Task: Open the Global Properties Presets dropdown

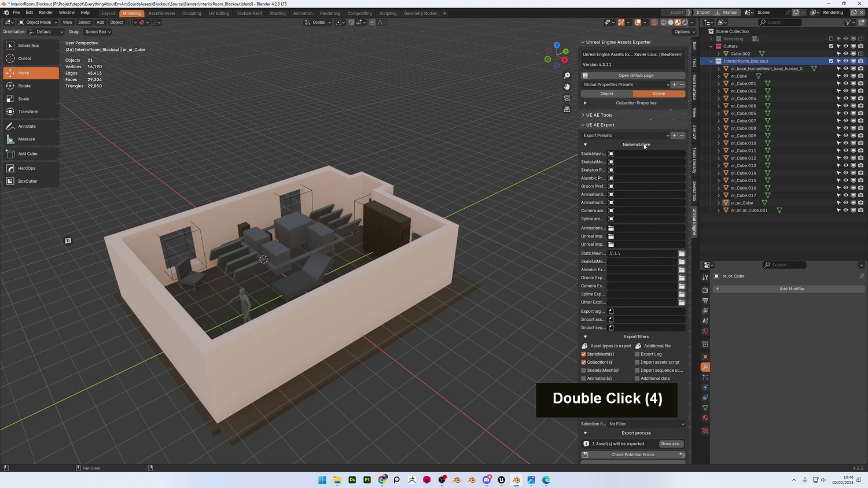Action: point(626,85)
